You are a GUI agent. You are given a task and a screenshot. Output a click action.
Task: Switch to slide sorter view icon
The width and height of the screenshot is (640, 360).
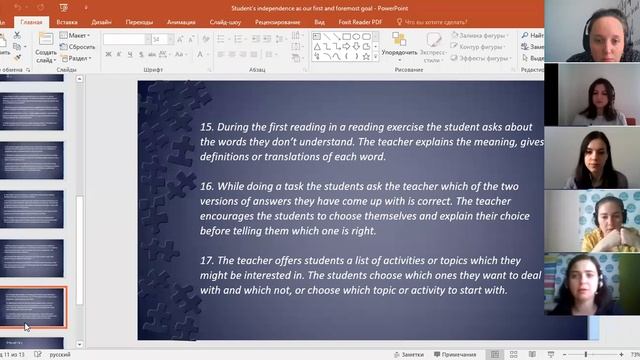tap(513, 355)
